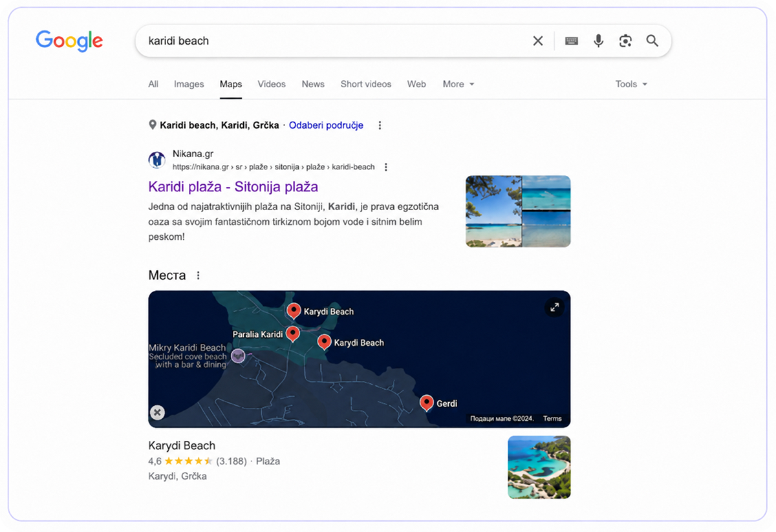The height and width of the screenshot is (532, 776).
Task: Open the Nikana beach photo collage thumbnail
Action: point(518,211)
